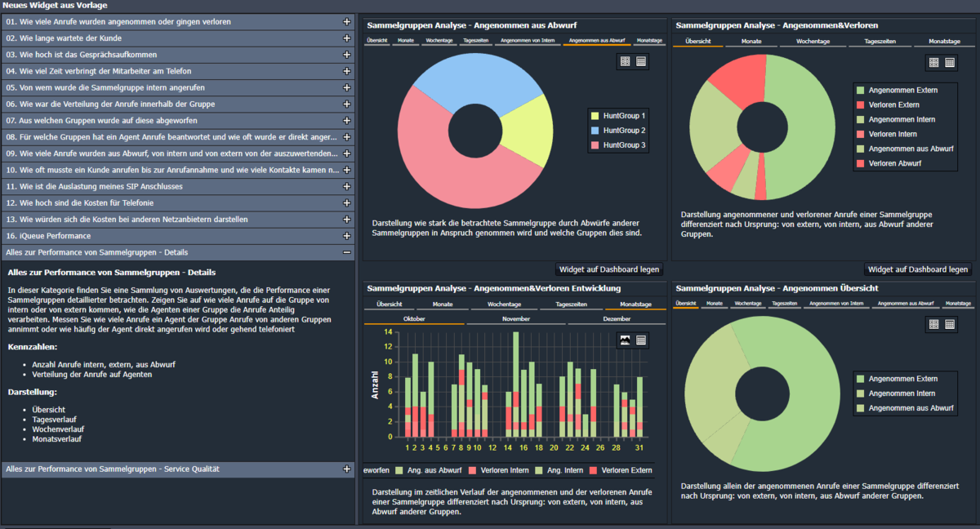The width and height of the screenshot is (980, 529).
Task: Expand category 01 Wie viele Anrufe wurden angenommen
Action: click(x=347, y=22)
